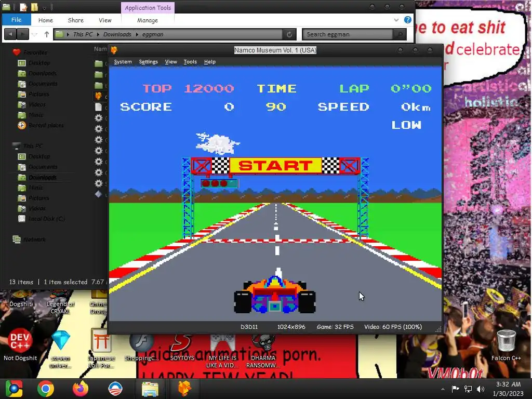Open File Explorer from the taskbar

(x=150, y=389)
